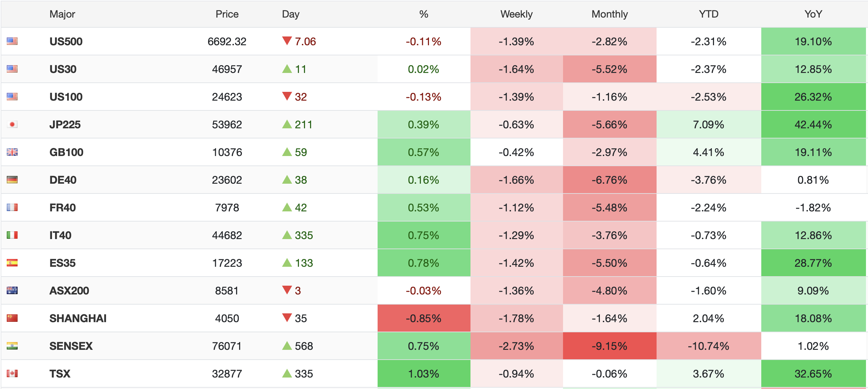Click the Canada flag beside TSX
Viewport: 868px width, 389px height.
[12, 374]
